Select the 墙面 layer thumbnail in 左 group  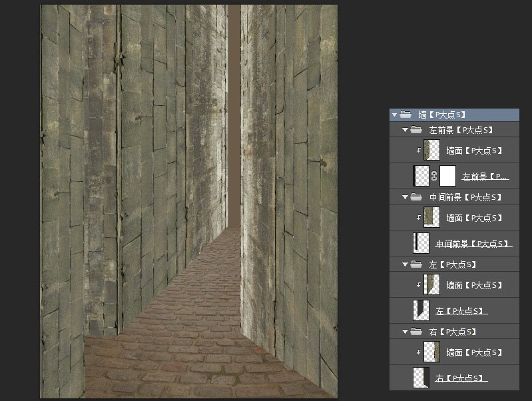pos(431,284)
